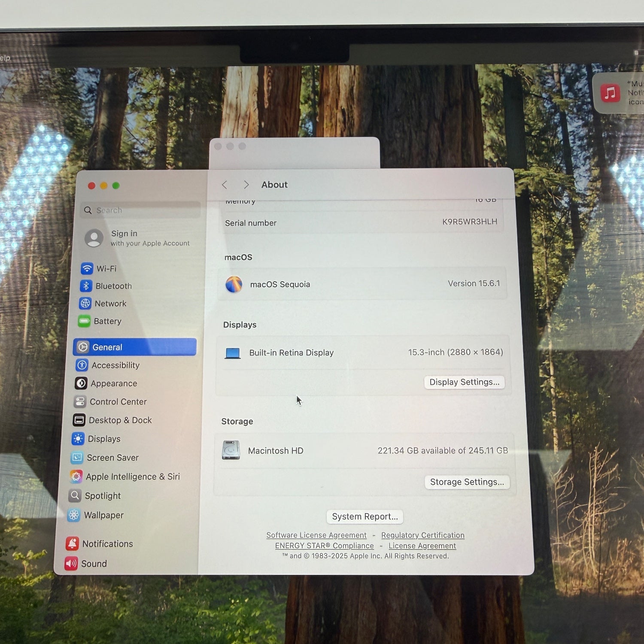Select Desktop & Dock in sidebar
Image resolution: width=644 pixels, height=644 pixels.
pyautogui.click(x=120, y=420)
